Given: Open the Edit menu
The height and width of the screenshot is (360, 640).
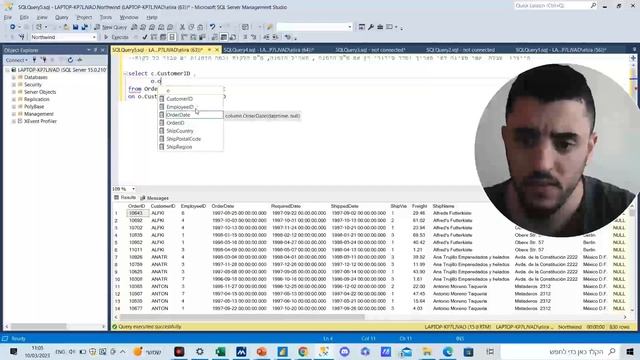Looking at the screenshot, I should [24, 18].
